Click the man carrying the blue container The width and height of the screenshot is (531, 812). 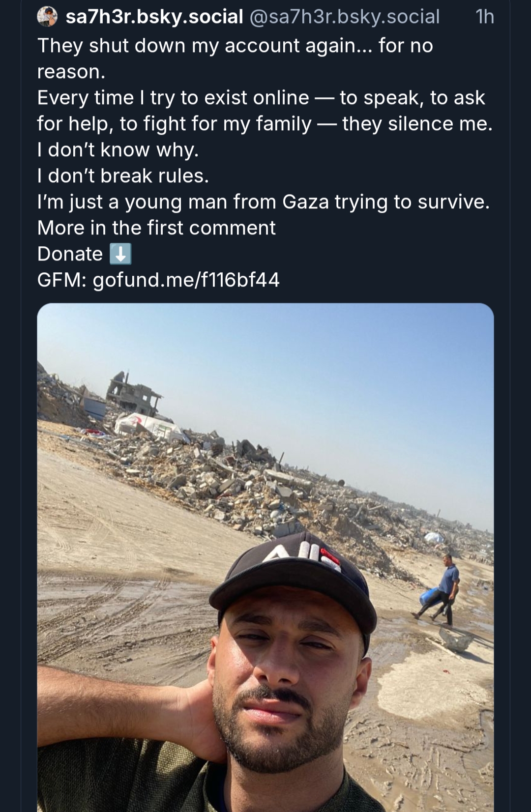pyautogui.click(x=442, y=590)
